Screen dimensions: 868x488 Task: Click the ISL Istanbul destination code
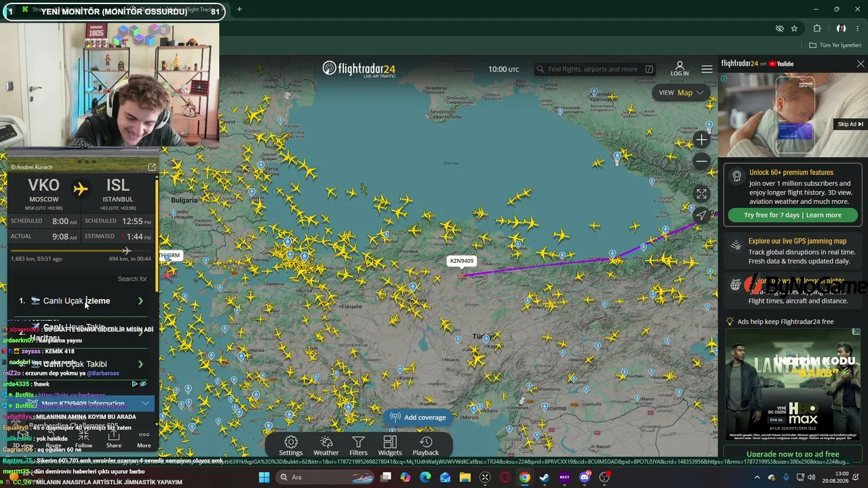coord(117,186)
